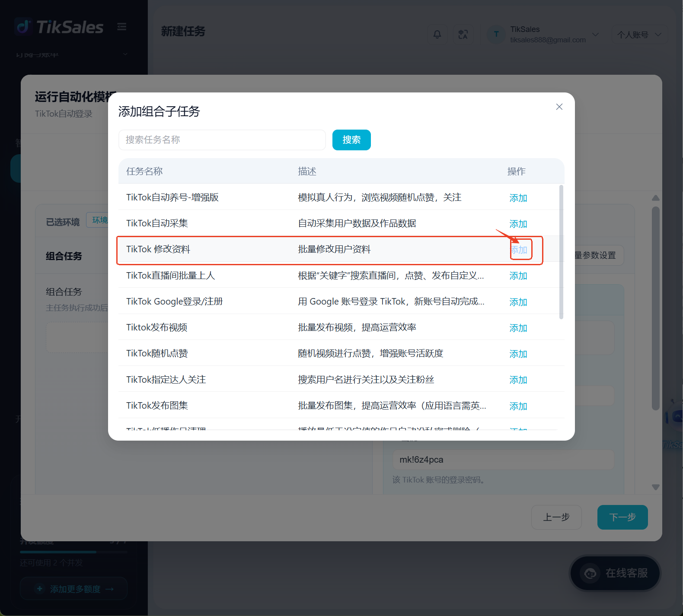
Task: Open the notification bell icon
Action: click(x=437, y=34)
